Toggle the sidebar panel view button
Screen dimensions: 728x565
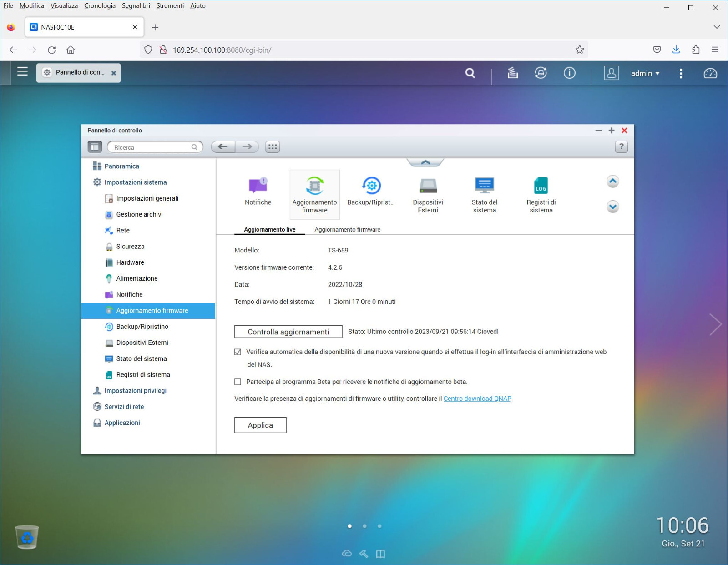pos(95,146)
